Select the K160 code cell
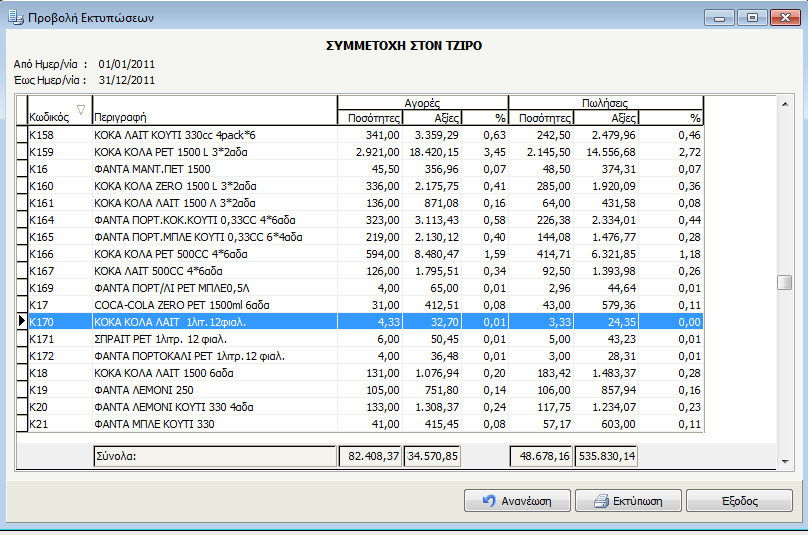This screenshot has width=808, height=535. coord(60,186)
